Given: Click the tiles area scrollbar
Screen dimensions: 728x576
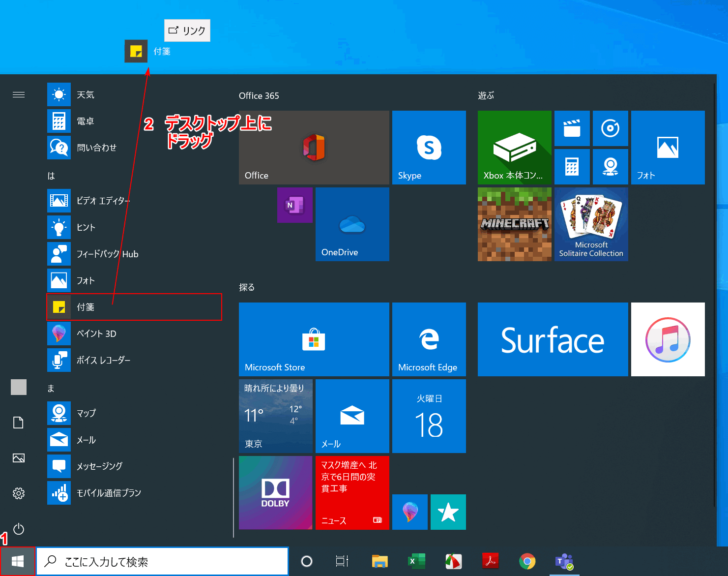Looking at the screenshot, I should pos(715,295).
